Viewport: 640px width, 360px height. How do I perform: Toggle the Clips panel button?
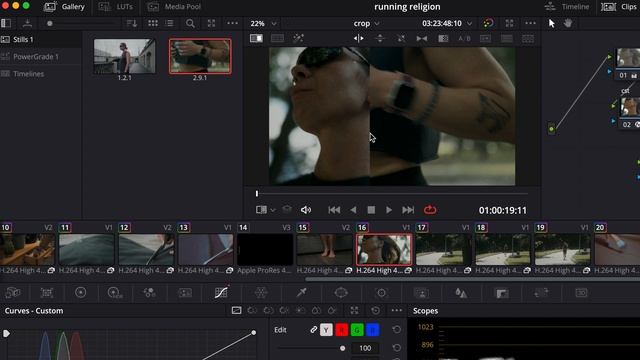(618, 7)
